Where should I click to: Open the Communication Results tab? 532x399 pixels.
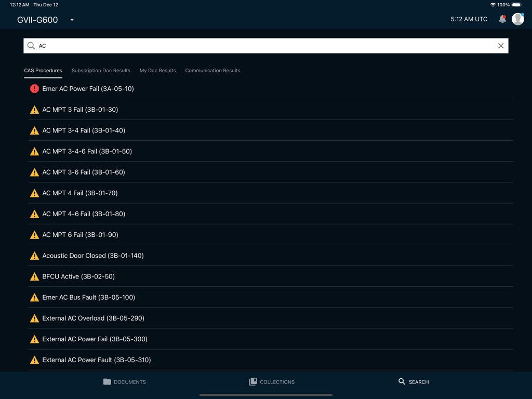coord(212,71)
